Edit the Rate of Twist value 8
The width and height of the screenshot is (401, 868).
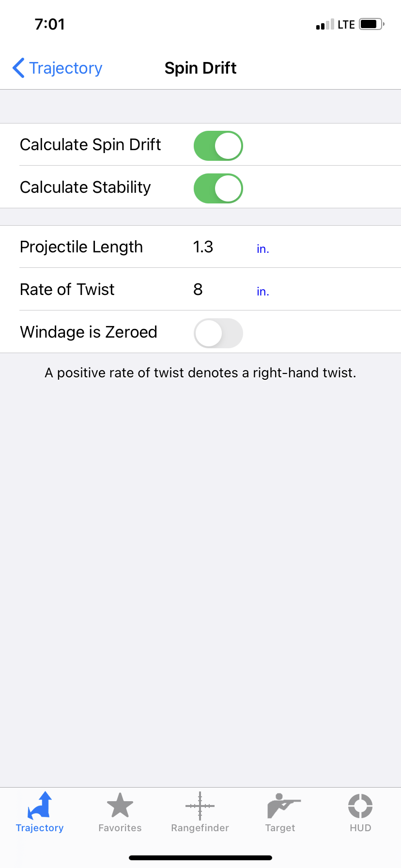tap(198, 290)
